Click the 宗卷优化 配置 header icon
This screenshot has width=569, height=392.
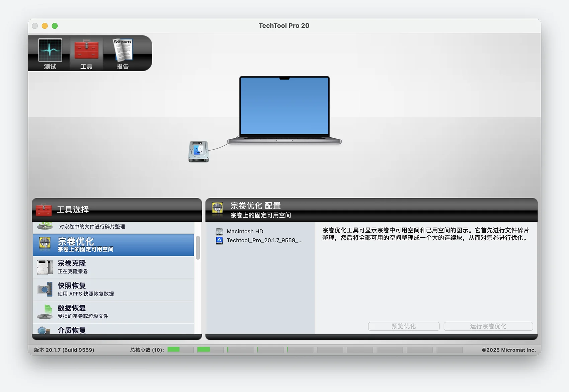point(218,208)
